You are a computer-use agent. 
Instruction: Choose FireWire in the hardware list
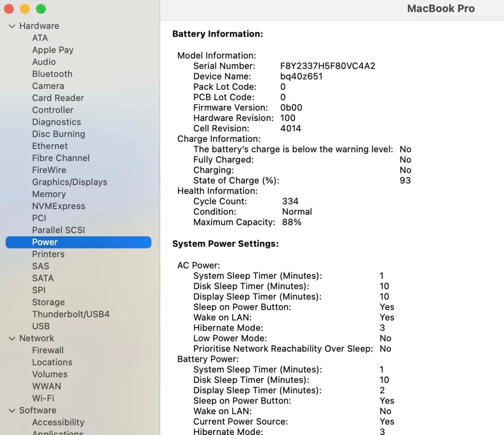tap(49, 170)
